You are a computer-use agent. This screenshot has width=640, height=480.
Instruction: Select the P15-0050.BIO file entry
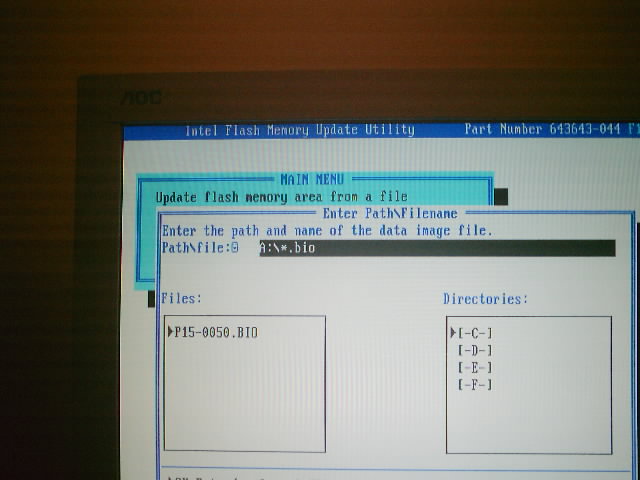[217, 332]
